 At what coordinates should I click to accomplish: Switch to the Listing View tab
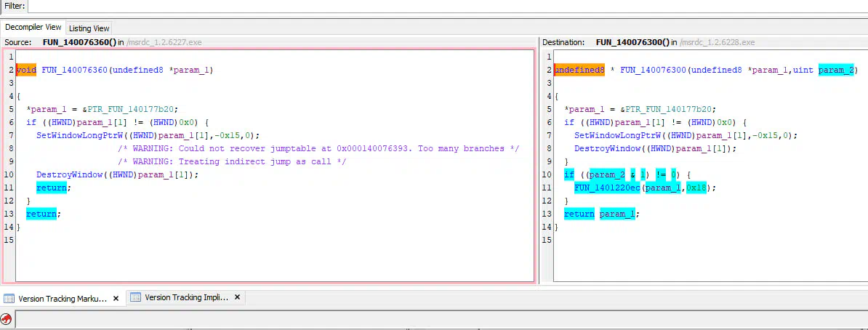[89, 28]
